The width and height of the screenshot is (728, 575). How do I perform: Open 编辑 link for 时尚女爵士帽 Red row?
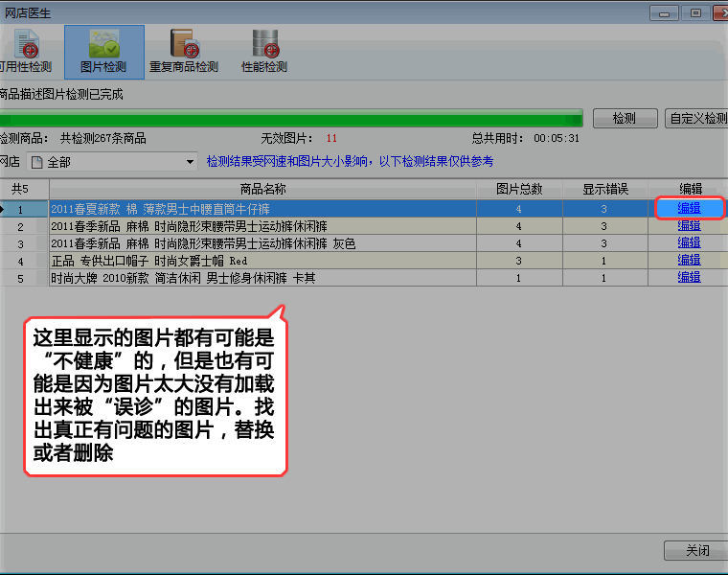tap(689, 260)
